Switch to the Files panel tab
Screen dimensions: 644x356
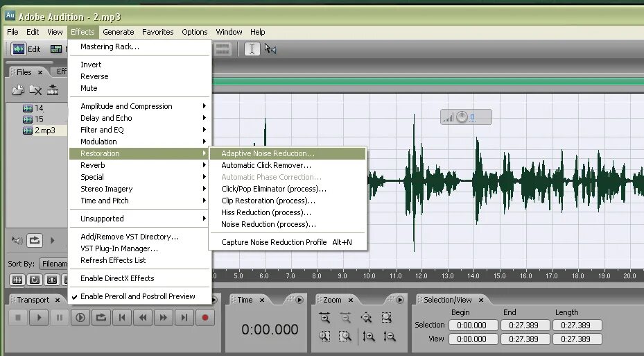(24, 72)
